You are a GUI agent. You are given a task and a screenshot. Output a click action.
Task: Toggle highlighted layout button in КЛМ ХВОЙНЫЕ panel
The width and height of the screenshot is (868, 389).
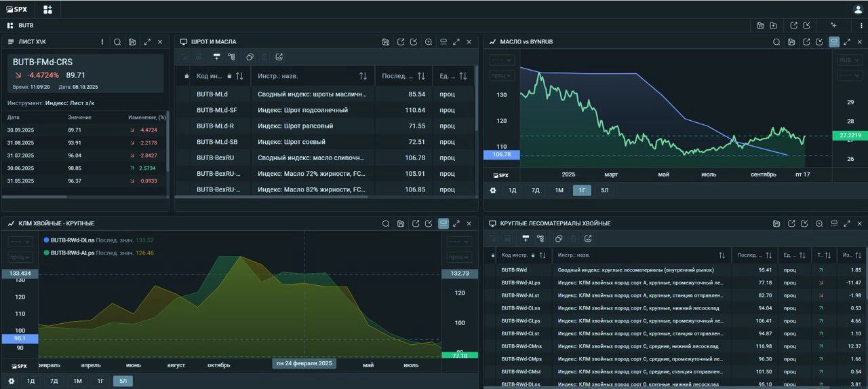pos(443,223)
